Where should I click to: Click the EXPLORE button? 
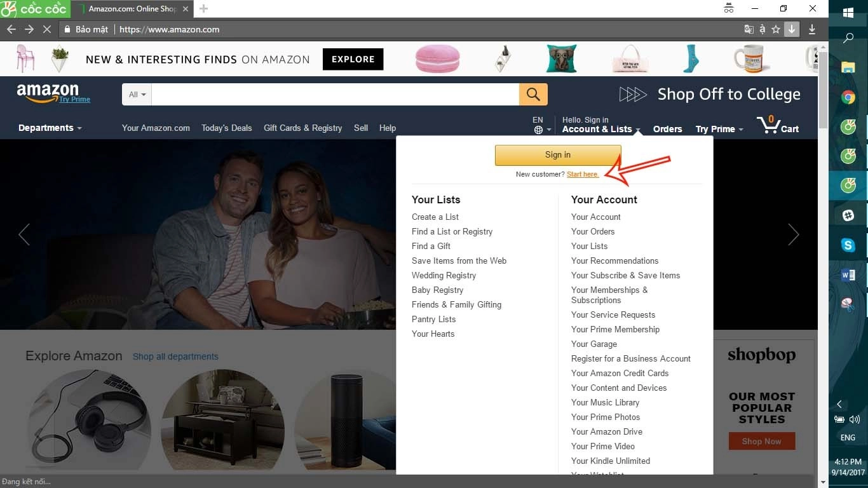(353, 59)
